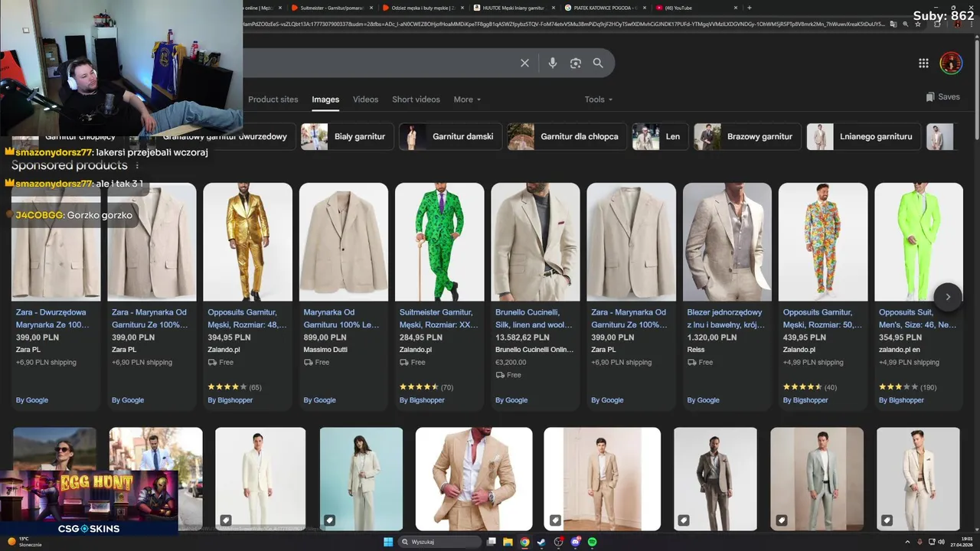Open volume control in system tray
Viewport: 980px width, 551px height.
941,542
